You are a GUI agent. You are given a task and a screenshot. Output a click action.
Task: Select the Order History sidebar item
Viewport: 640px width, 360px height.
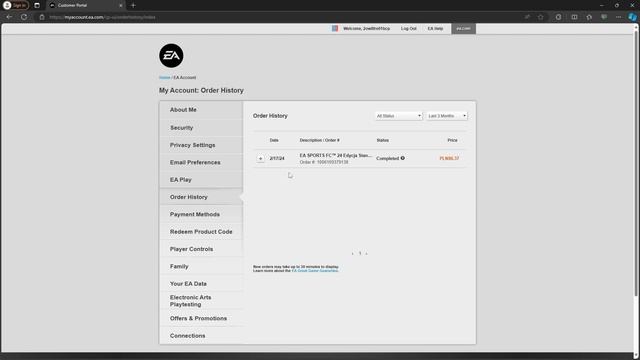[x=201, y=197]
